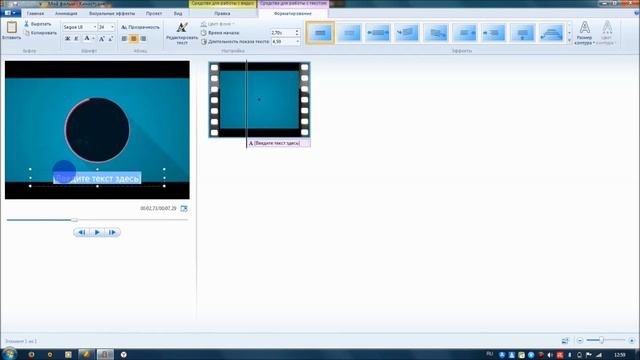Viewport: 640px width, 360px height.
Task: Select the caption item under the video clip
Action: (x=278, y=143)
